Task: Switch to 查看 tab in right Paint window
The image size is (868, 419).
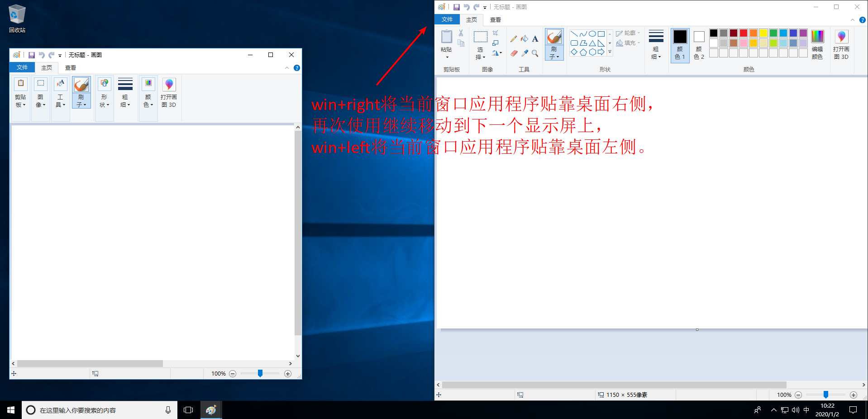Action: pyautogui.click(x=496, y=20)
